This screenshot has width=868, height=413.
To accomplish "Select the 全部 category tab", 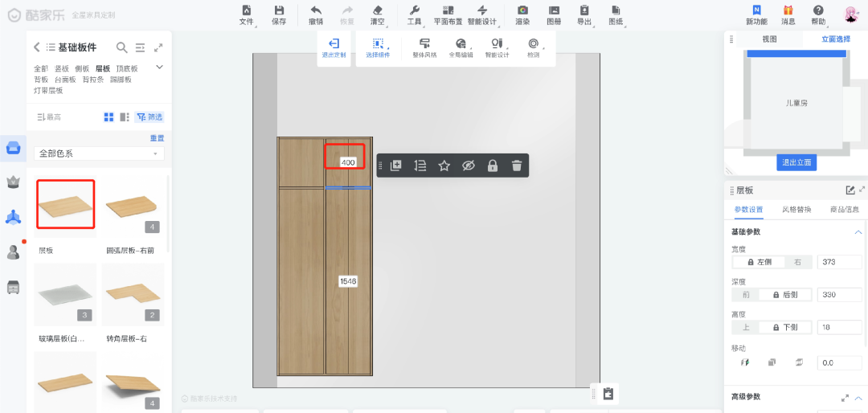I will [41, 68].
